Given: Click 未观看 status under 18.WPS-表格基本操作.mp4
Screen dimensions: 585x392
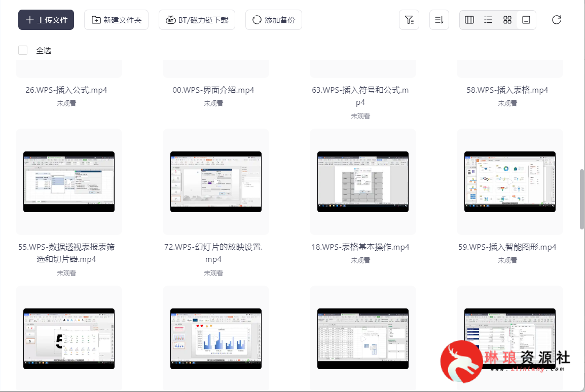Looking at the screenshot, I should click(360, 260).
